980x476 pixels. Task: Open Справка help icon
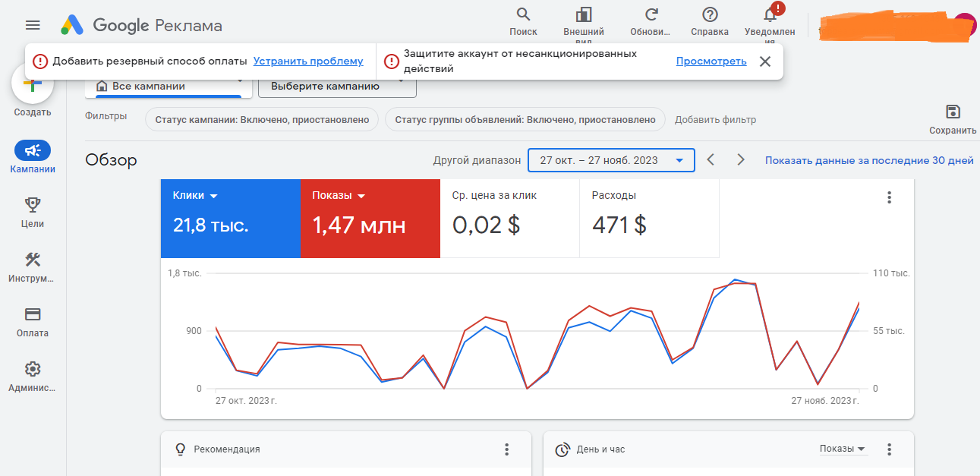[710, 14]
